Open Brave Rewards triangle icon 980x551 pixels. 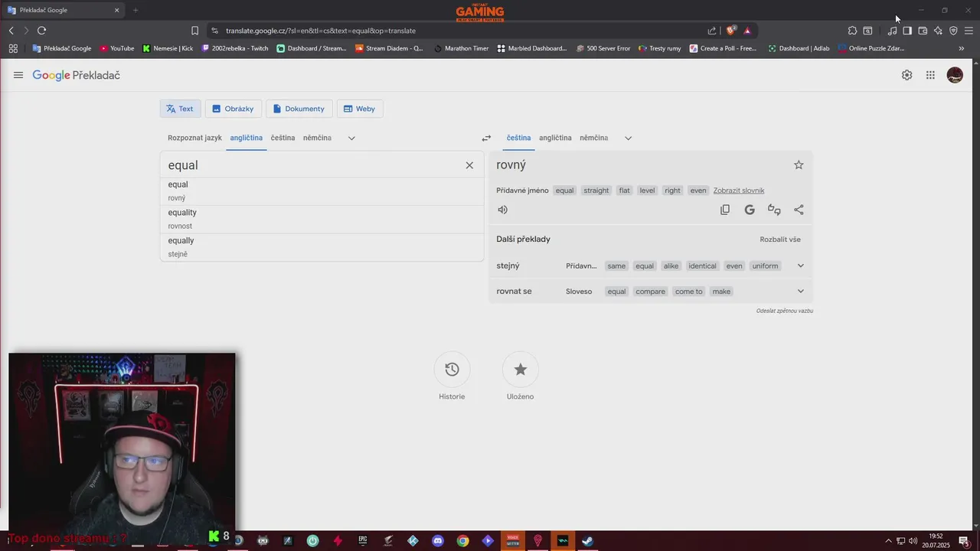click(x=747, y=31)
